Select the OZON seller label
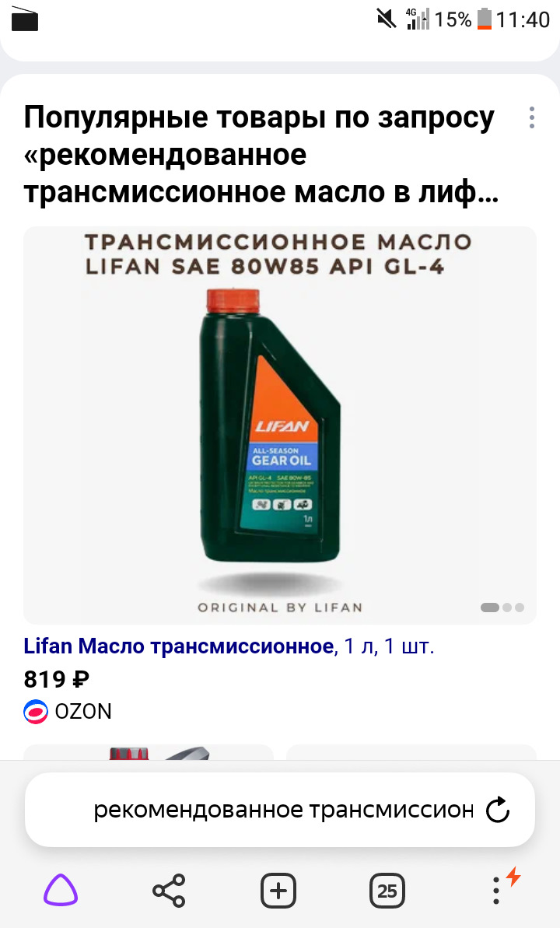This screenshot has width=560, height=928. tap(83, 712)
